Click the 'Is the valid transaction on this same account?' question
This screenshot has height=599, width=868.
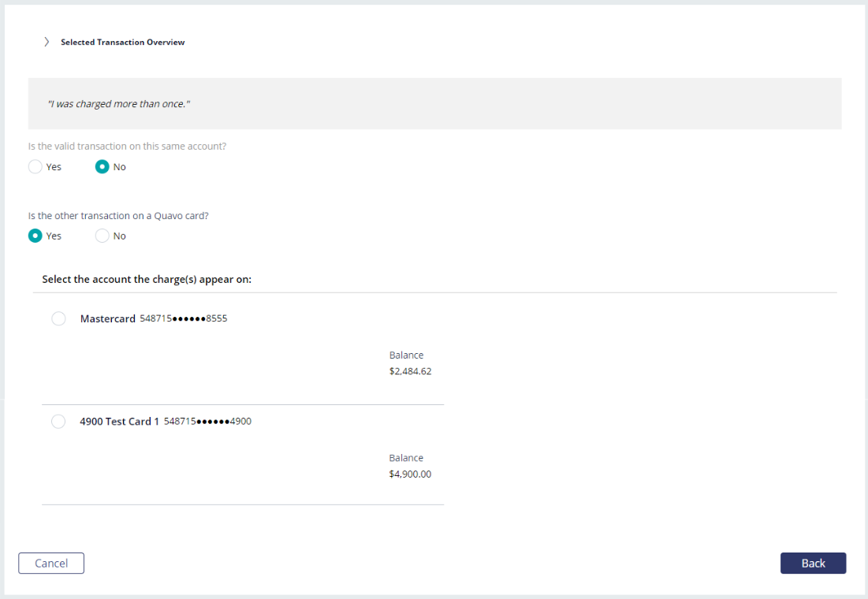pos(127,147)
